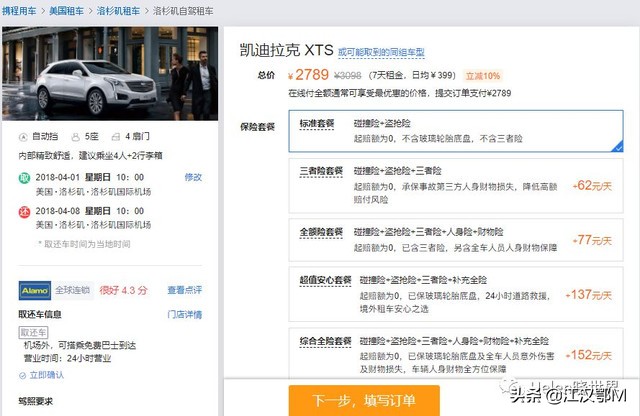The height and width of the screenshot is (416, 640).
Task: Click the 营业时间：24小时营业 text
Action: pyautogui.click(x=67, y=358)
